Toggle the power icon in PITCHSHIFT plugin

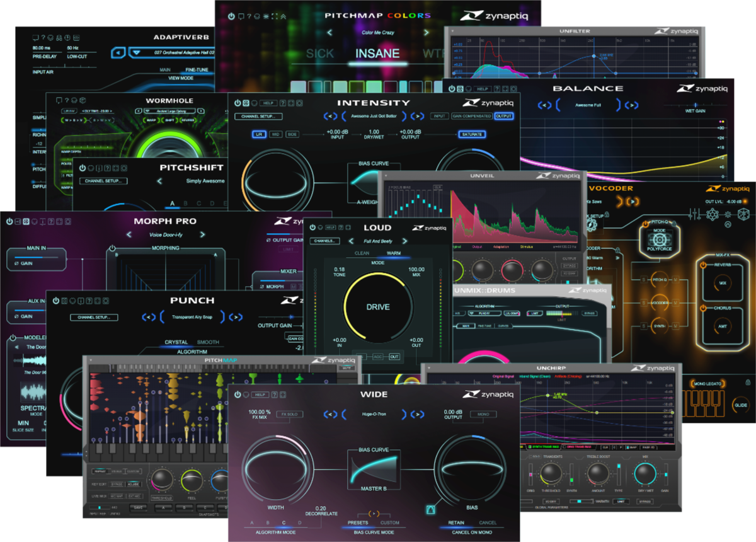point(83,168)
